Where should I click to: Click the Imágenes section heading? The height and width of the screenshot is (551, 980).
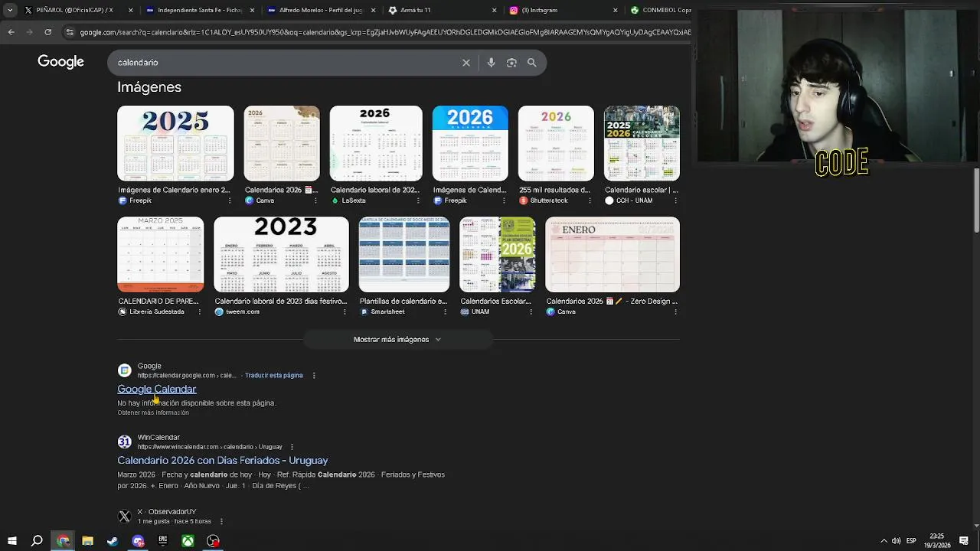149,87
